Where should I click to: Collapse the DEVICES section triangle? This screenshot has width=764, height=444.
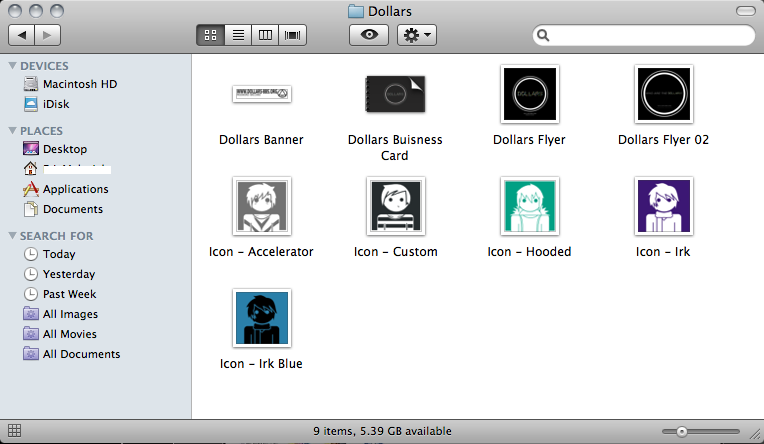(x=13, y=65)
